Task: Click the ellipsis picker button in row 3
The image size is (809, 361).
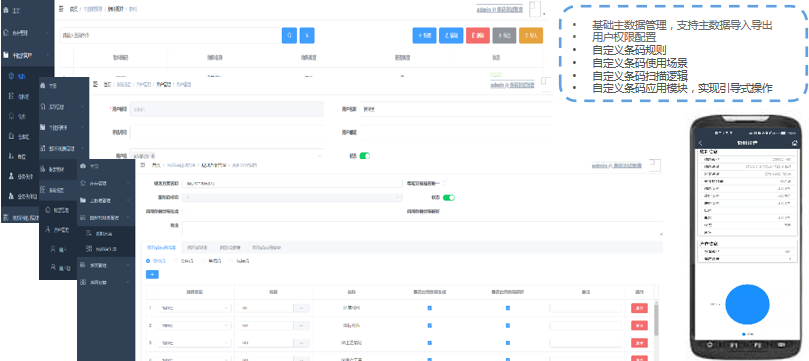Action: pyautogui.click(x=301, y=342)
